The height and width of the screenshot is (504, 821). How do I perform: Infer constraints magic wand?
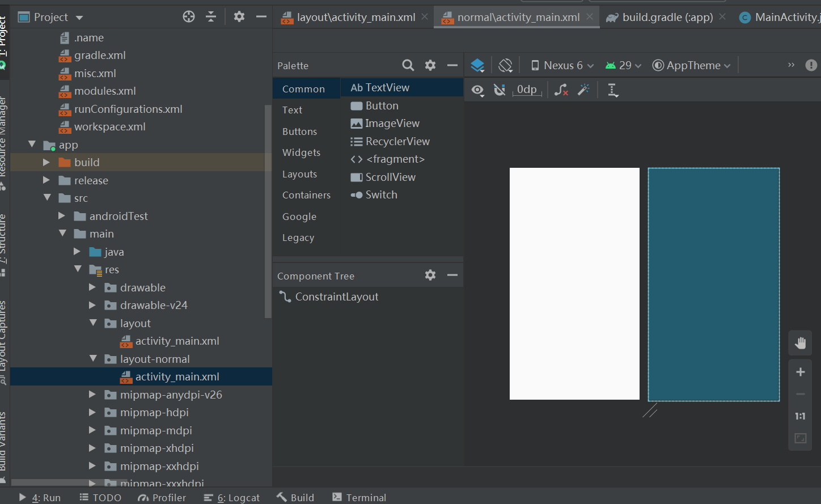point(583,90)
